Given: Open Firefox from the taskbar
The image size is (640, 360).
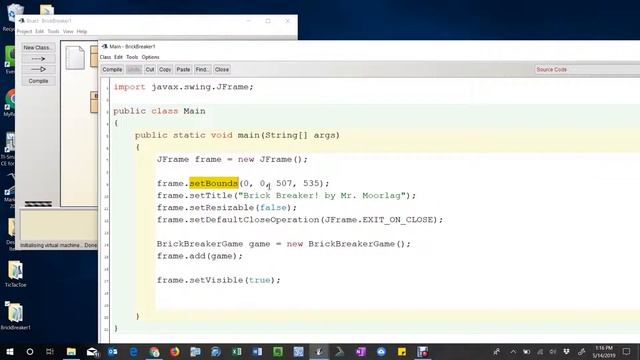Looking at the screenshot, I should pos(175,351).
